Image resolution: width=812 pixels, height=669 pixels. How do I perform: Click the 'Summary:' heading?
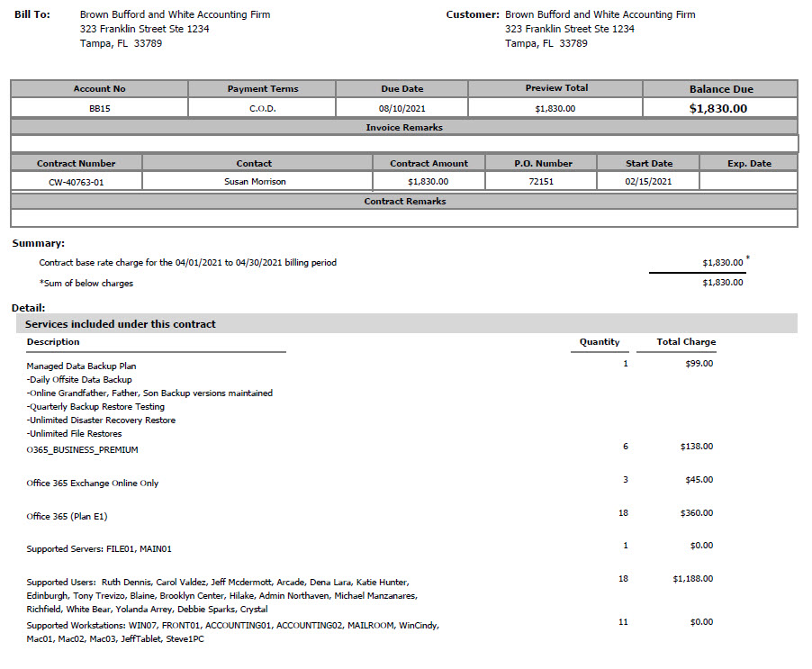click(39, 243)
